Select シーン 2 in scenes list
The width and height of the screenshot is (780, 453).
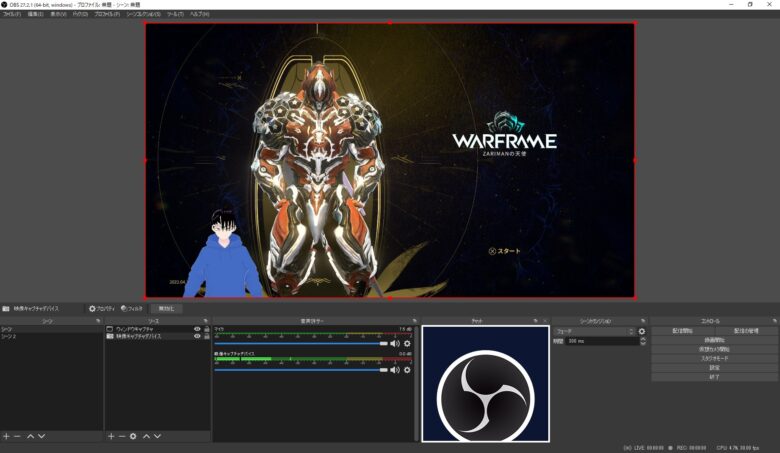tap(51, 337)
